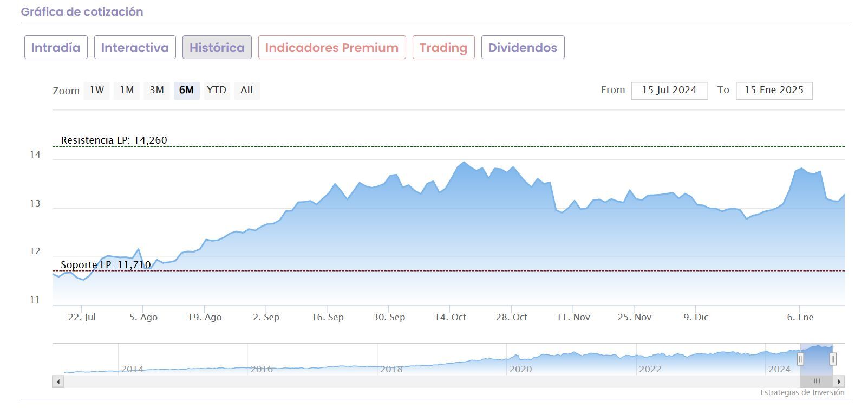Click the navigator right scroll arrow
Screen dimensions: 868x413
tap(839, 382)
